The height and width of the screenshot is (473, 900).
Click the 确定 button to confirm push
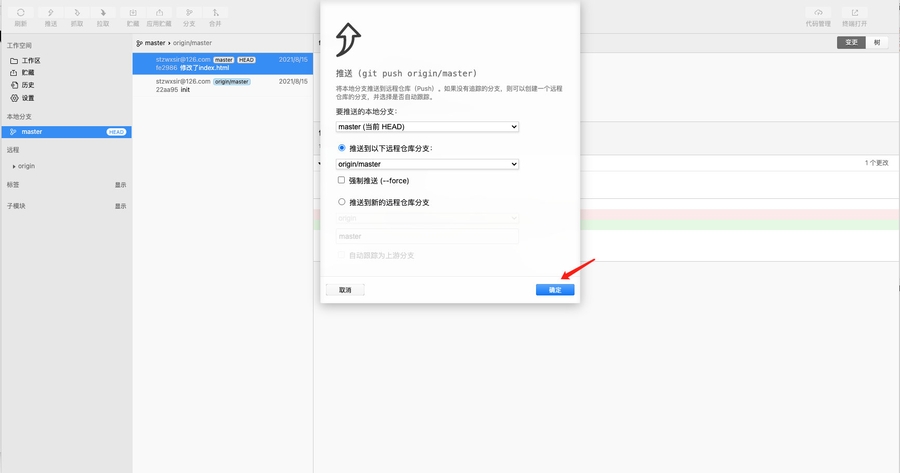(555, 290)
